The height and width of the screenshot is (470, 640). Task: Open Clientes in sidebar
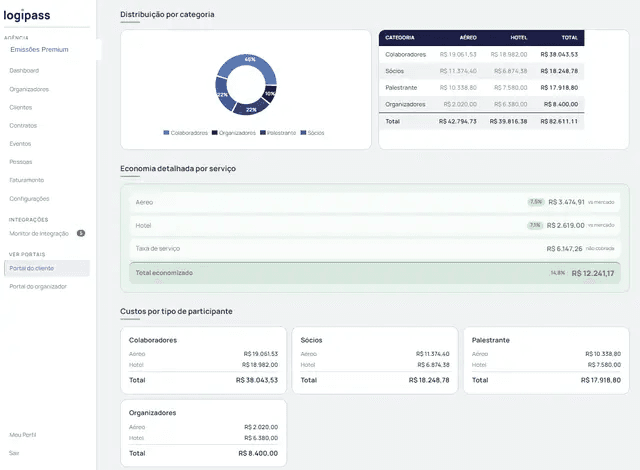click(x=20, y=107)
